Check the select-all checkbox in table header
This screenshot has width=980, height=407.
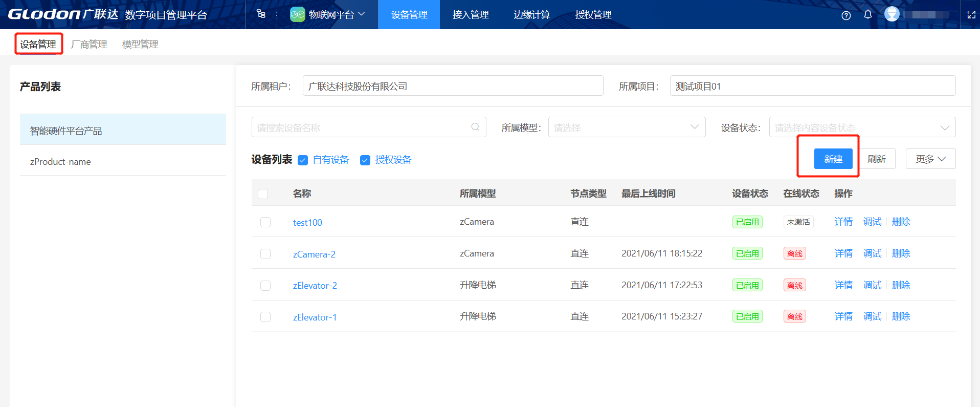[x=263, y=194]
